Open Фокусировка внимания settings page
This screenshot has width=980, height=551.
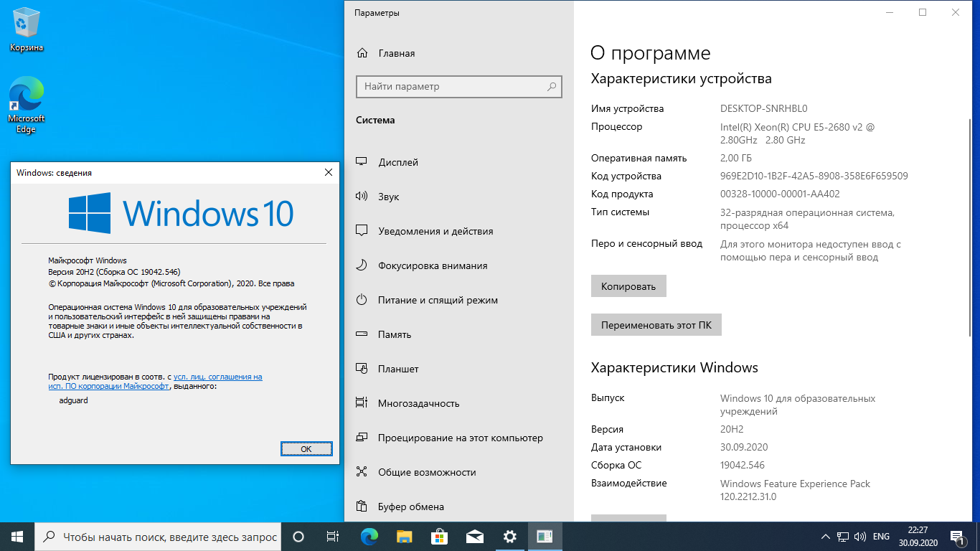coord(459,265)
